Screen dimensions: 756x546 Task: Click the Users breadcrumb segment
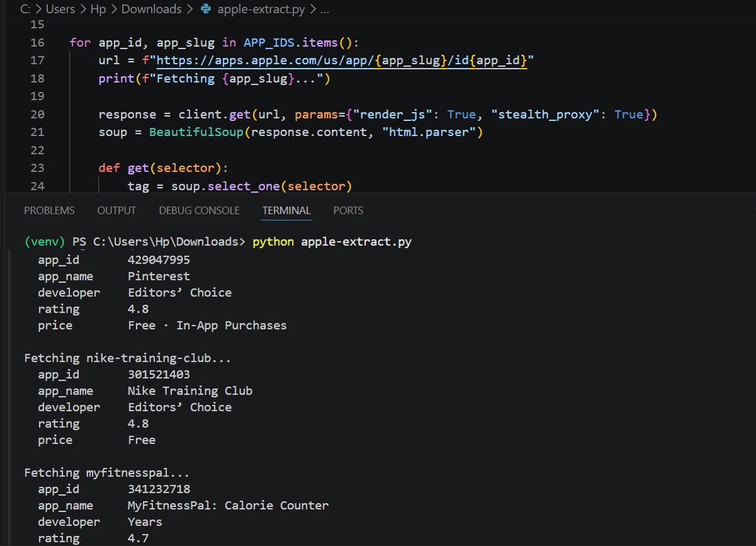coord(60,9)
